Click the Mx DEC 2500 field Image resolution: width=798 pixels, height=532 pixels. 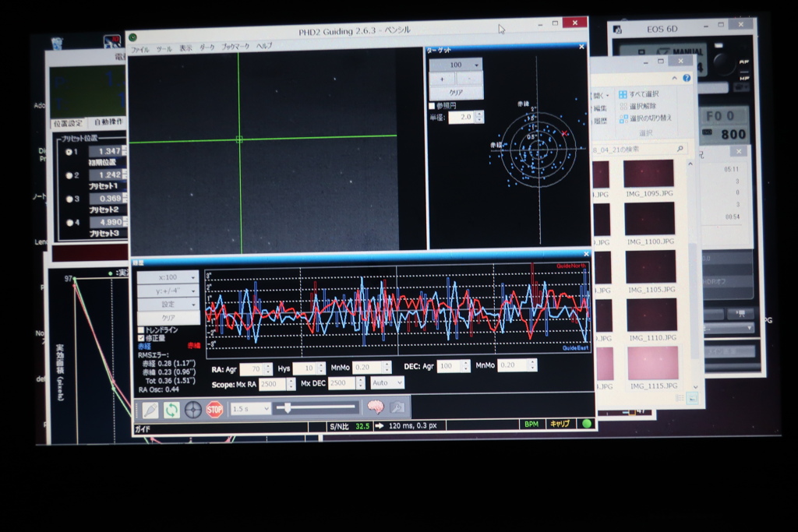point(341,382)
